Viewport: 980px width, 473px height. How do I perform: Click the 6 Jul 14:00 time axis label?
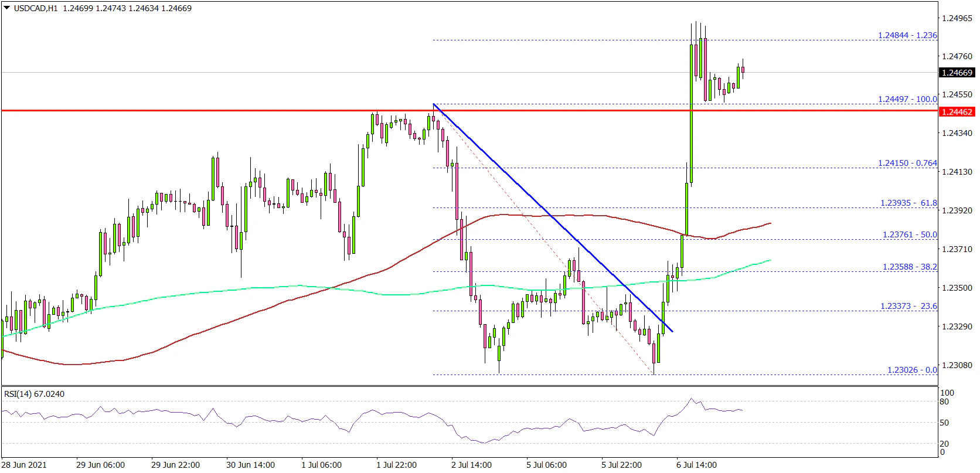(x=696, y=465)
